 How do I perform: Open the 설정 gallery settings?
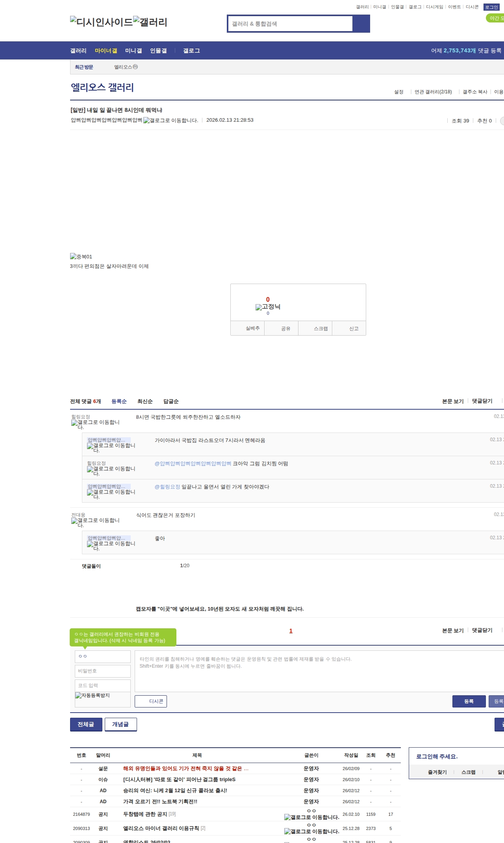[x=398, y=92]
